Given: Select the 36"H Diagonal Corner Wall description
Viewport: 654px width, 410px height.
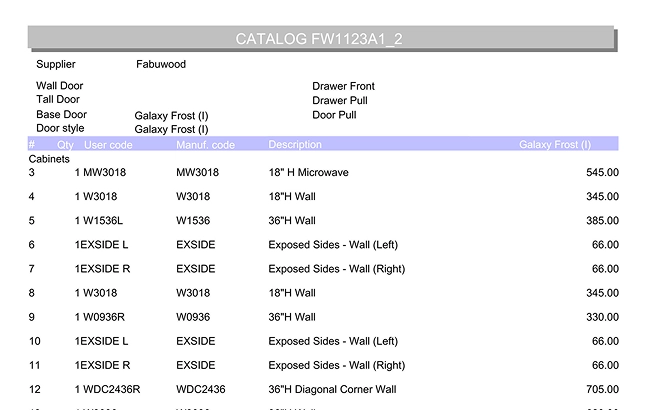Looking at the screenshot, I should 332,389.
